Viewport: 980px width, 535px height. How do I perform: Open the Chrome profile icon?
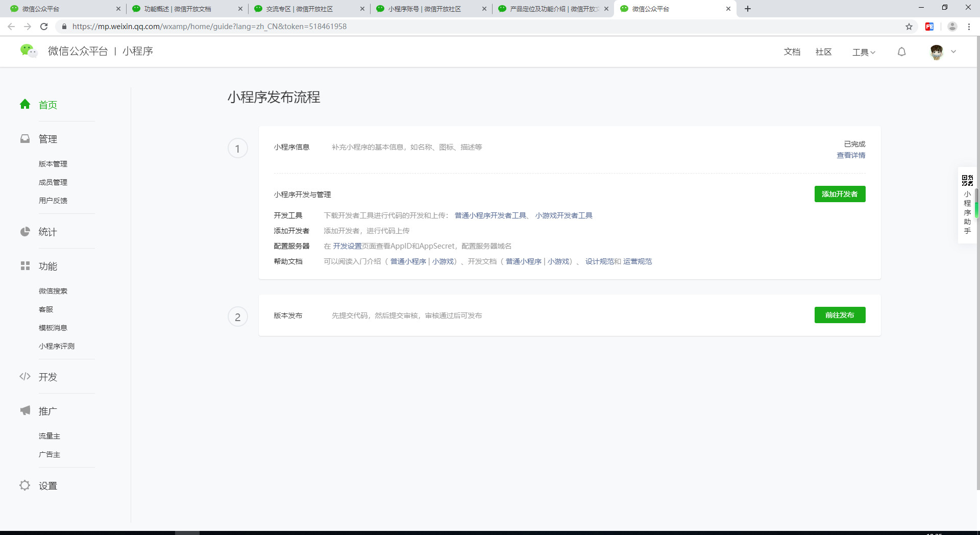[x=952, y=27]
